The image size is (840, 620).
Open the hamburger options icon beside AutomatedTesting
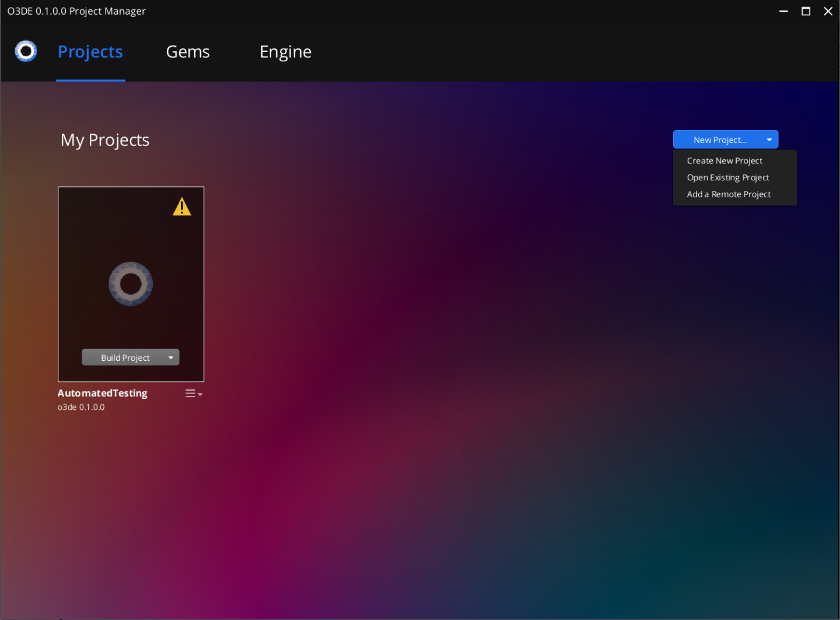[x=190, y=393]
